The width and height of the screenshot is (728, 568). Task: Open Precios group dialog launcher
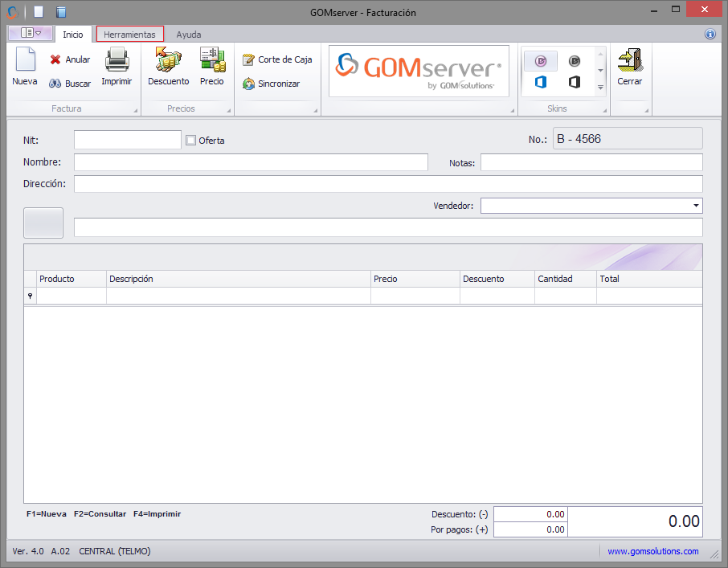click(x=229, y=110)
